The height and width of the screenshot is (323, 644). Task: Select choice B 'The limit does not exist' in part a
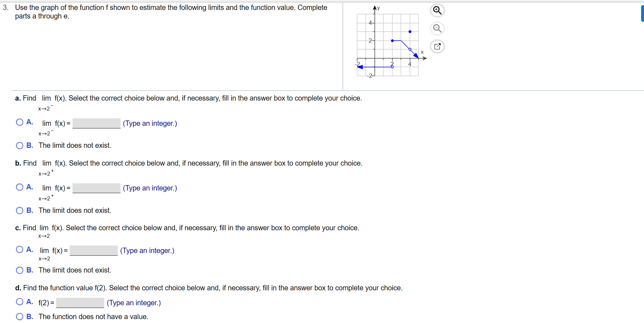(20, 145)
